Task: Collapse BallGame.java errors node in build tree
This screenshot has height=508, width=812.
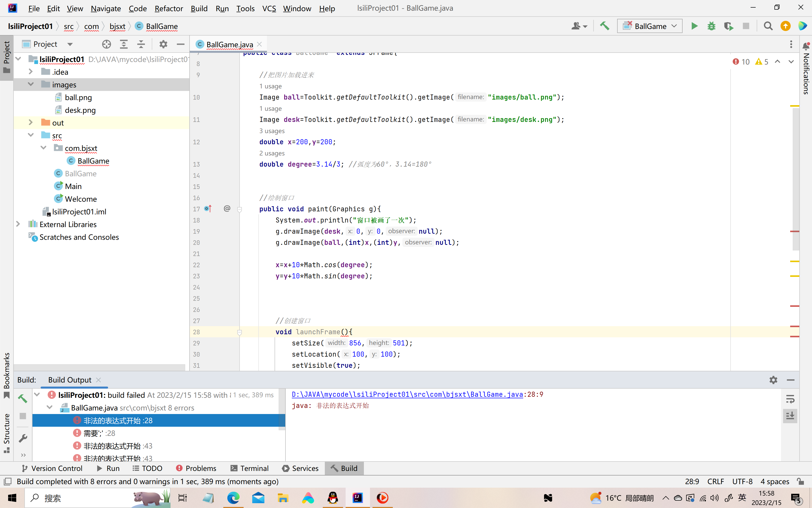Action: [50, 407]
